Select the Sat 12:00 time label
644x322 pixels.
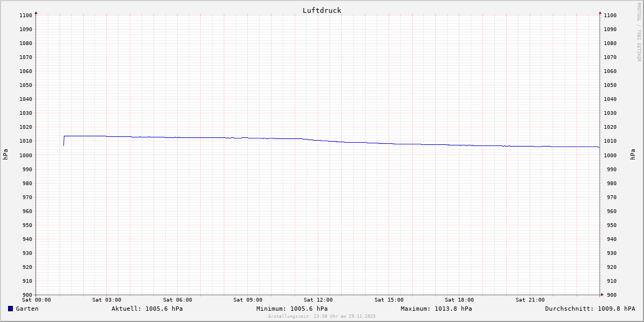[318, 300]
